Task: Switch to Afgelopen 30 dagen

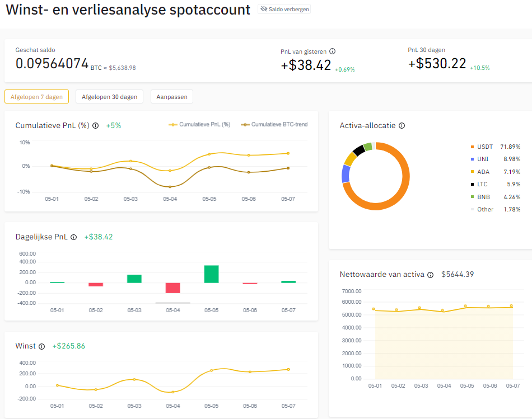Action: pyautogui.click(x=109, y=97)
